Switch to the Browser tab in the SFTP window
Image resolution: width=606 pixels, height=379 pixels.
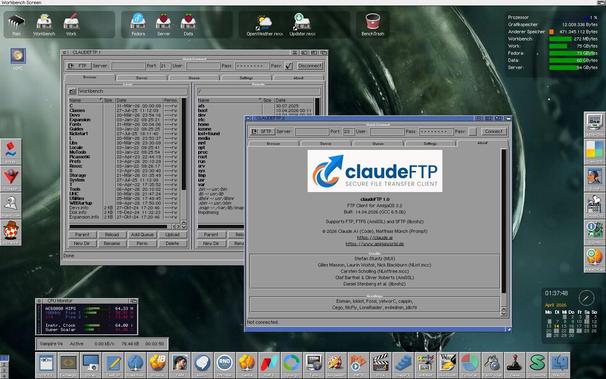273,143
